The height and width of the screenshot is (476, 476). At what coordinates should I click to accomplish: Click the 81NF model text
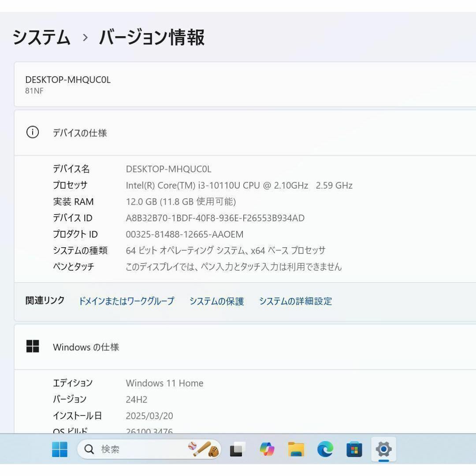click(x=34, y=91)
